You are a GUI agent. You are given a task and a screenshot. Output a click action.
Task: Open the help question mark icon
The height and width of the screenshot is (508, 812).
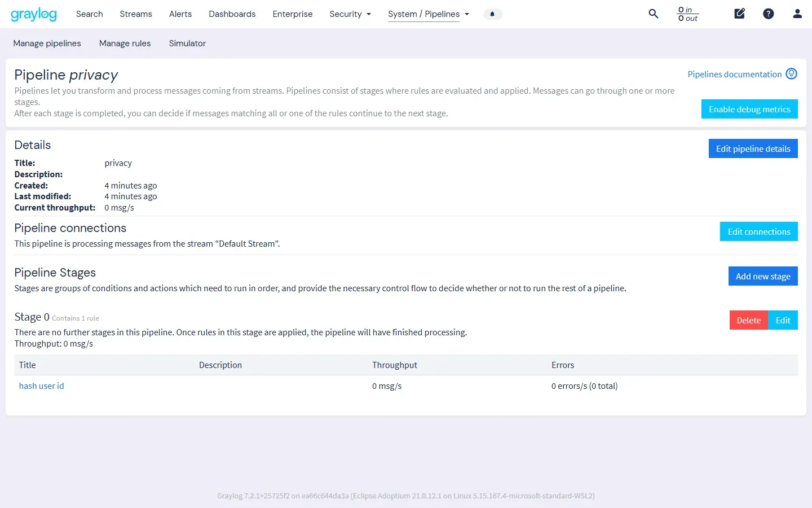point(769,14)
